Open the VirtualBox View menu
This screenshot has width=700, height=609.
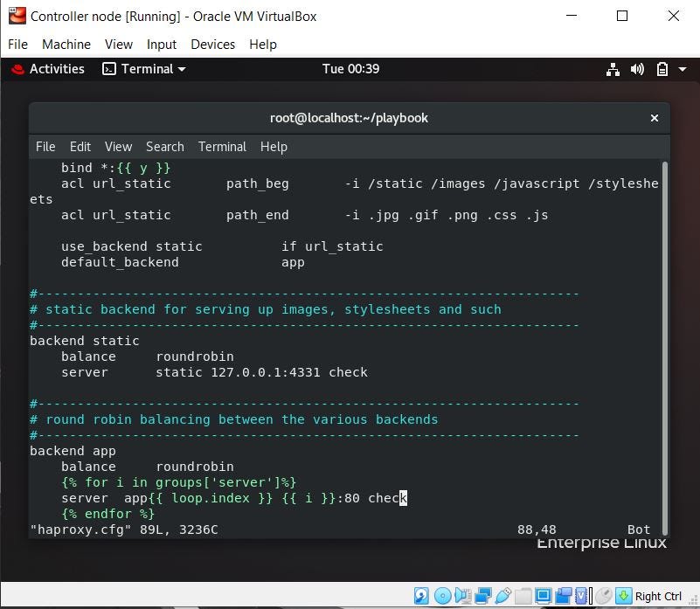tap(119, 45)
